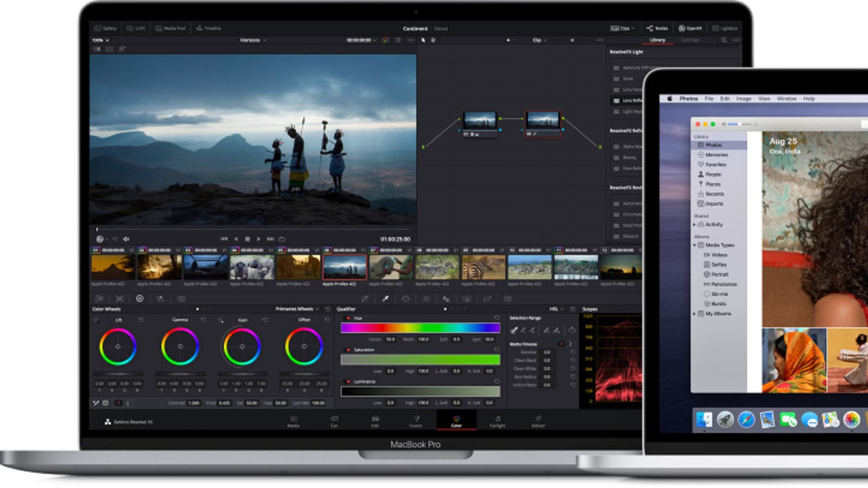
Task: Open the Image menu in Photos
Action: point(744,99)
